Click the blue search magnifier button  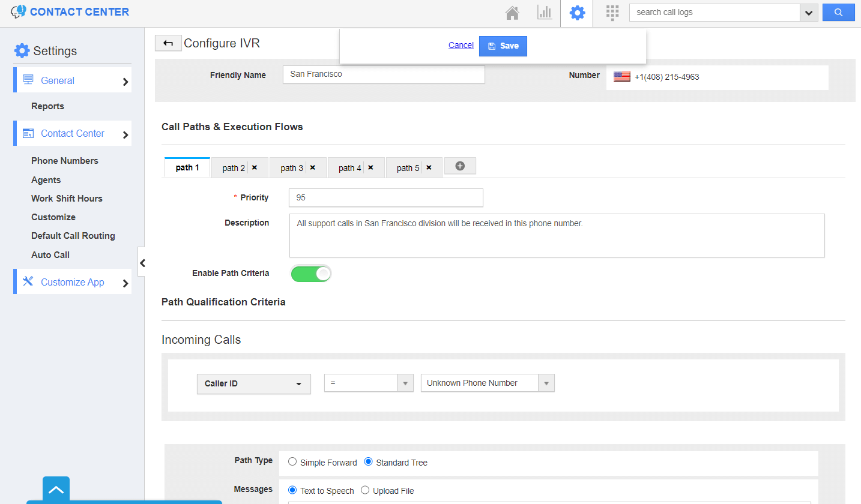838,13
